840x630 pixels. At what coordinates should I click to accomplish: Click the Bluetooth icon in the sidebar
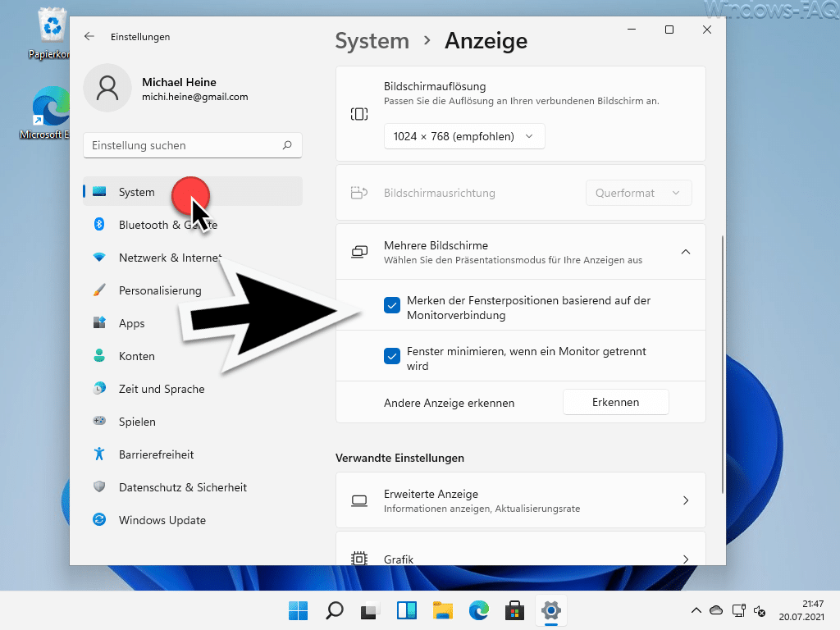pos(99,225)
